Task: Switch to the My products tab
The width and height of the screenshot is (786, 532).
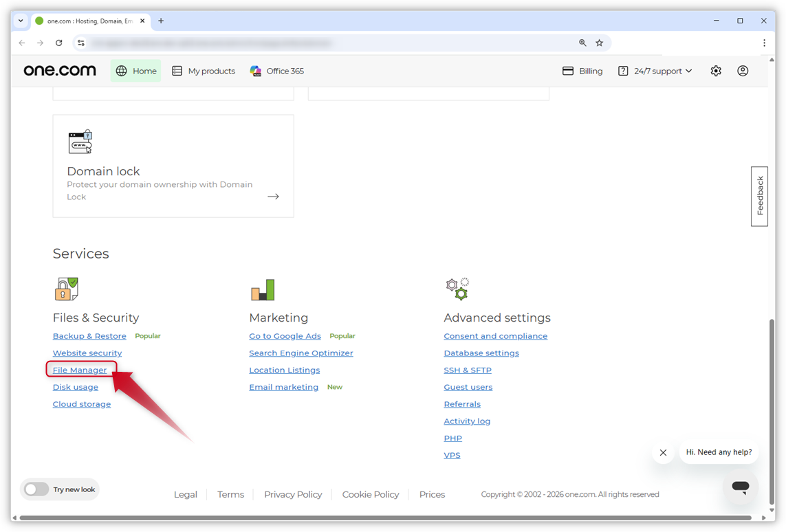Action: (204, 70)
